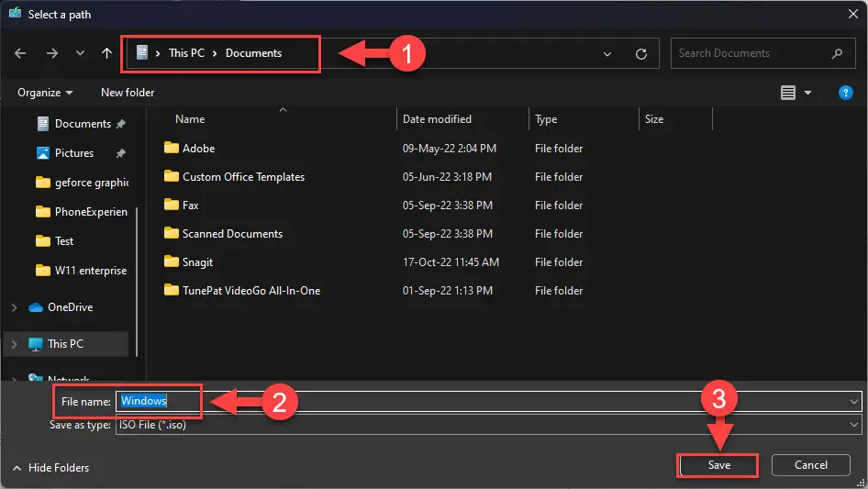Select the Fax folder
868x489 pixels.
point(191,206)
